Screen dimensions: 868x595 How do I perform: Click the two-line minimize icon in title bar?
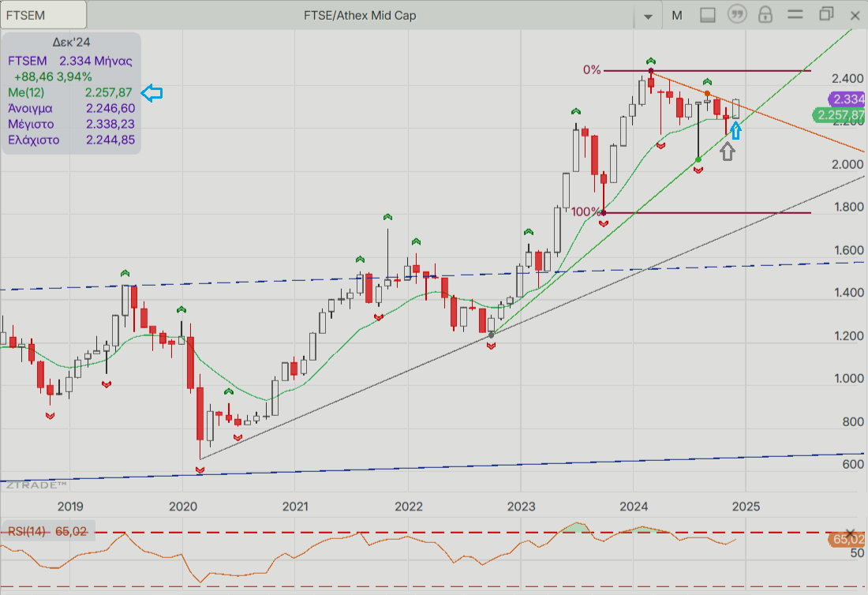795,14
